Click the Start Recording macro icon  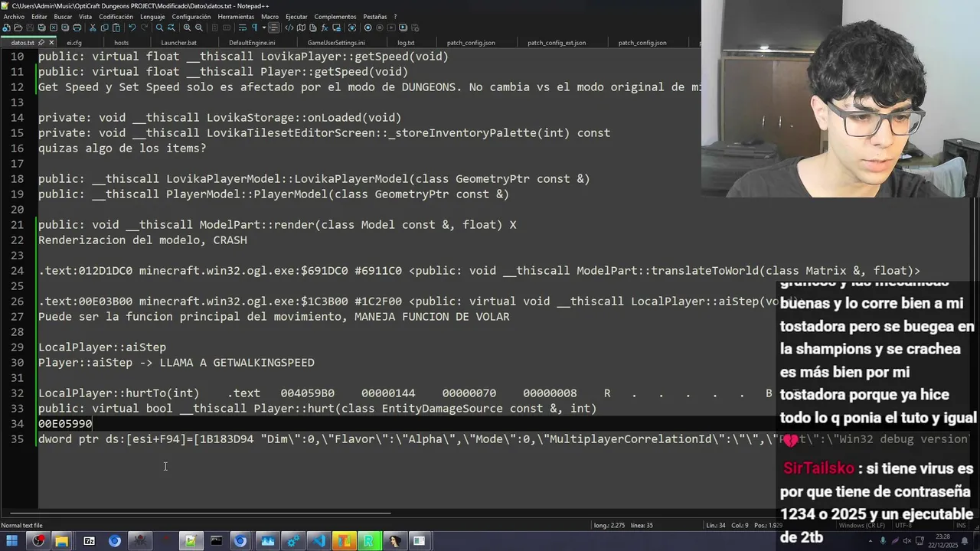click(x=367, y=28)
